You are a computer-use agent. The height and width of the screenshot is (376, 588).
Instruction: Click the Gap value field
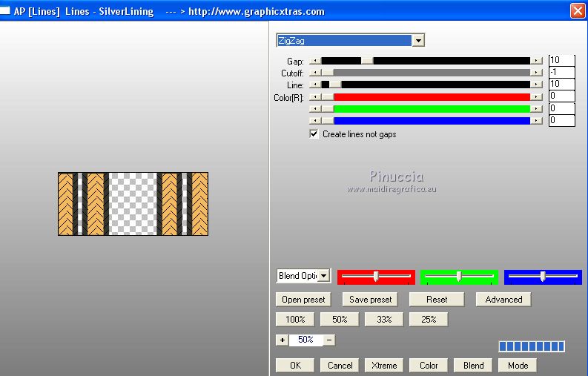point(561,60)
